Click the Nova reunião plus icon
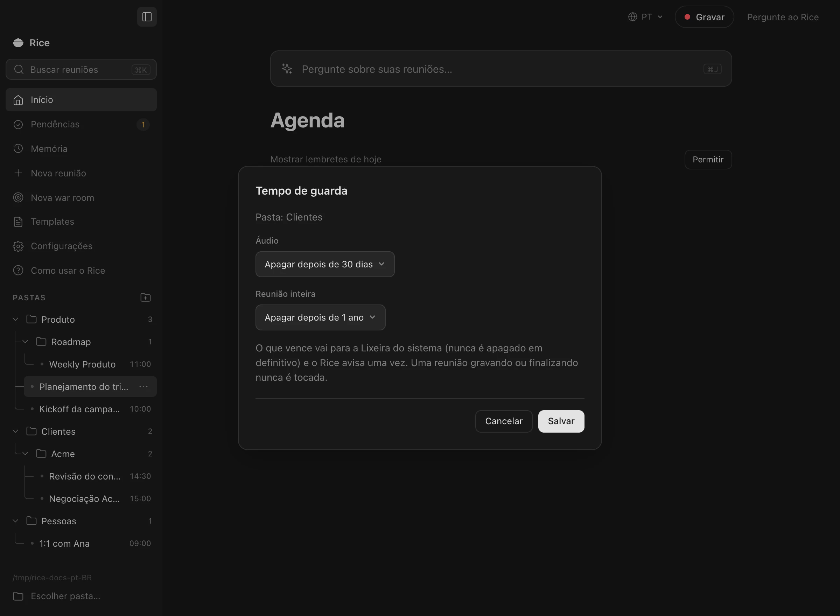Image resolution: width=840 pixels, height=616 pixels. 18,173
